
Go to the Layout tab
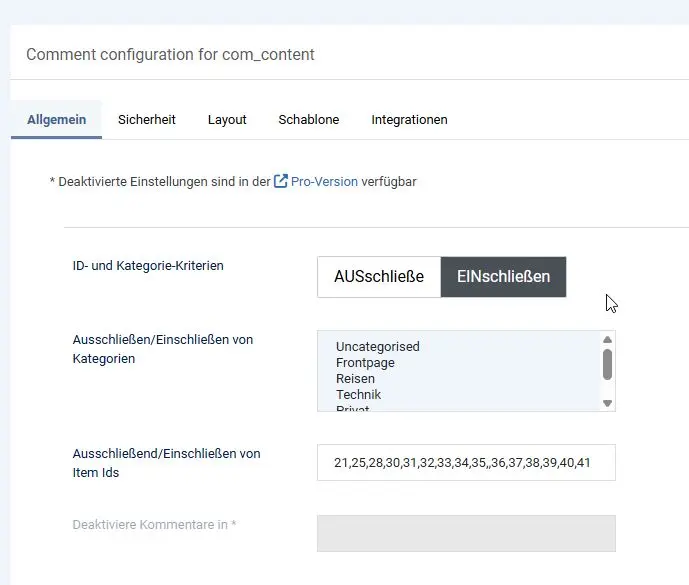(227, 120)
